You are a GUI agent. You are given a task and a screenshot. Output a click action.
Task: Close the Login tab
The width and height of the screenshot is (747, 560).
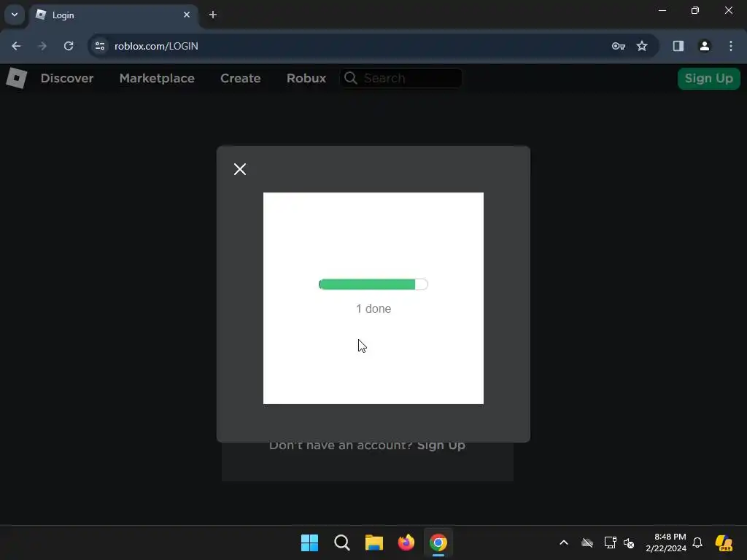(x=187, y=15)
